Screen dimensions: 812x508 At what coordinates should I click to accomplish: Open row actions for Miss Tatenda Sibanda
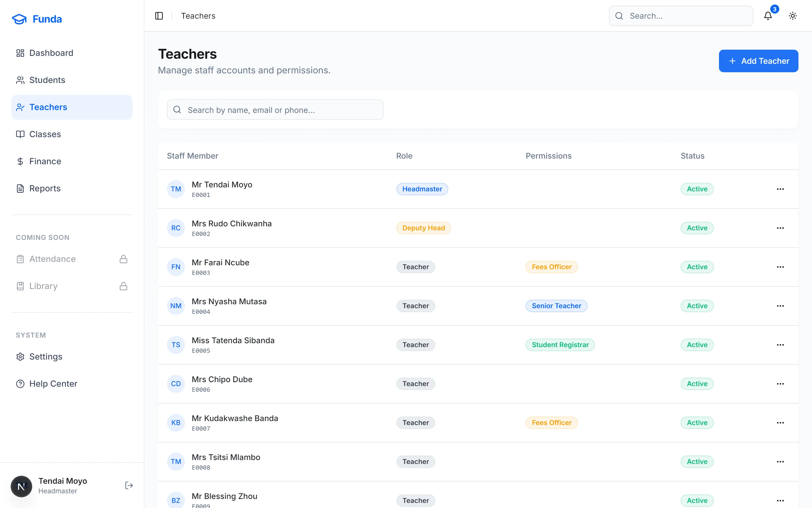pyautogui.click(x=780, y=345)
